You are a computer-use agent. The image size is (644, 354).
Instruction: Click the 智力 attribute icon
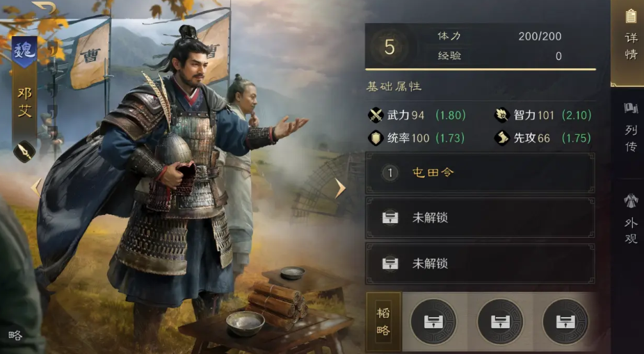(502, 115)
